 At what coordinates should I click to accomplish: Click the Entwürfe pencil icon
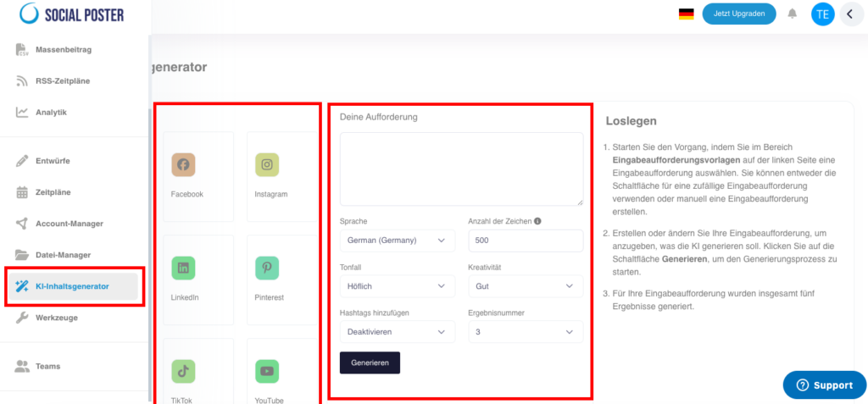(21, 161)
